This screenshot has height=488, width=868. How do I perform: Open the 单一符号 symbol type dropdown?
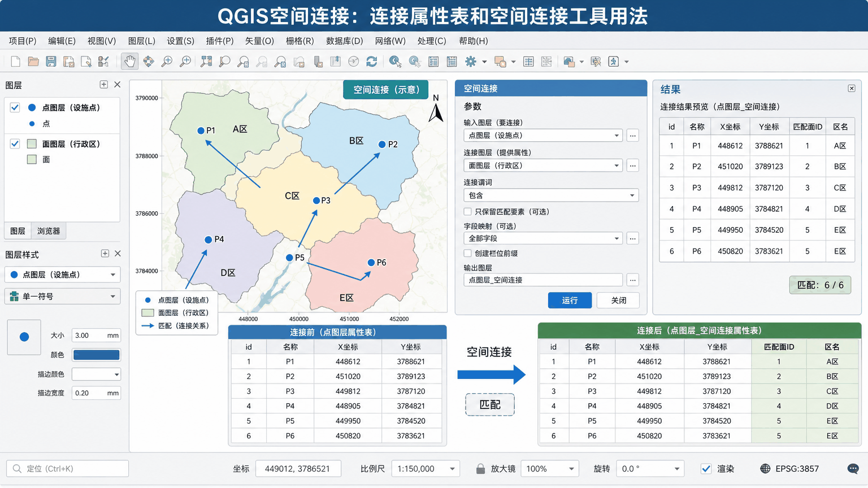pos(63,297)
